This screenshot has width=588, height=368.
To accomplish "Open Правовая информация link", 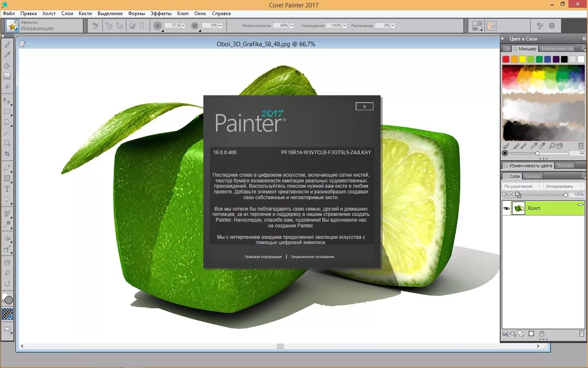I will tap(263, 257).
